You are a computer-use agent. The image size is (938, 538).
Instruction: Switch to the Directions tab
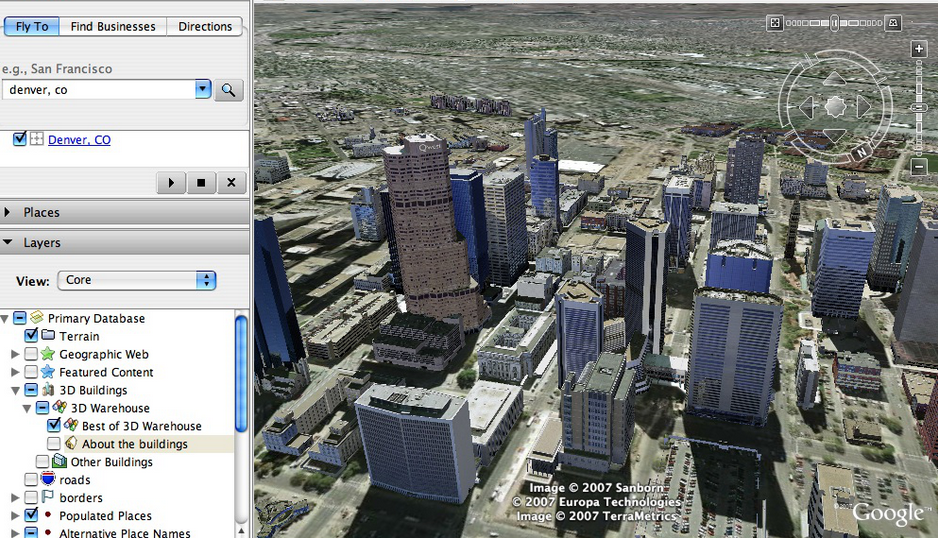[205, 26]
